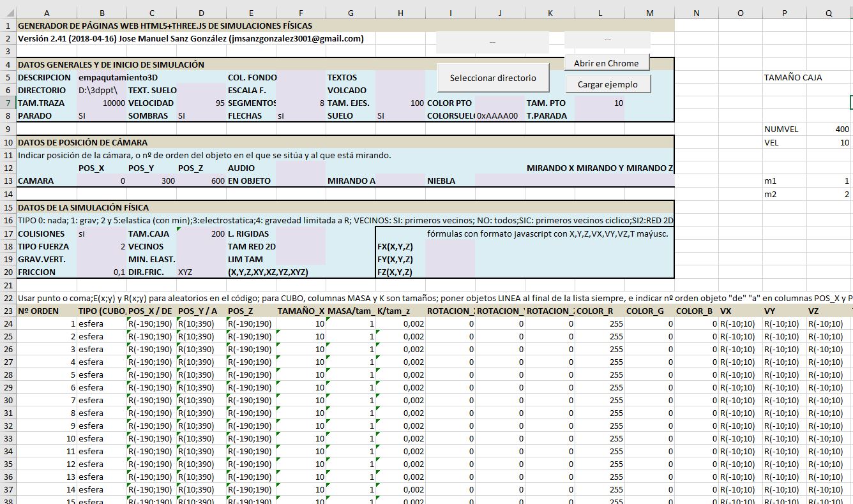Click the Cargar ejemplo button
853x504 pixels.
click(607, 84)
